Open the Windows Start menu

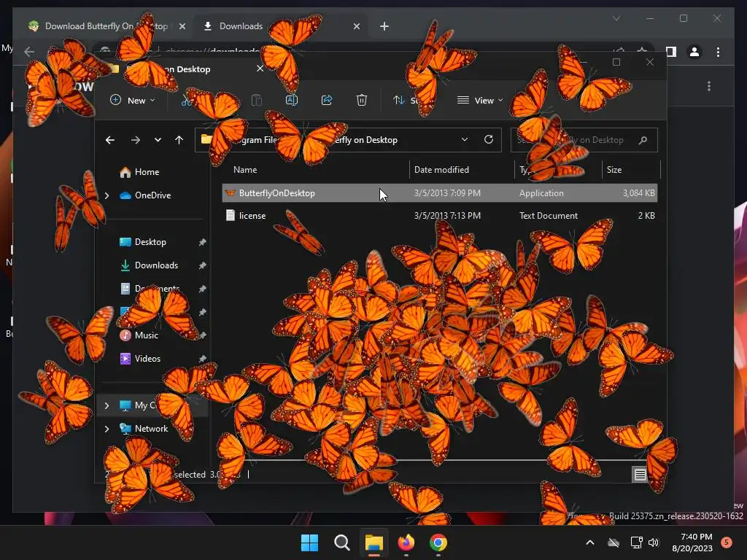(x=309, y=542)
